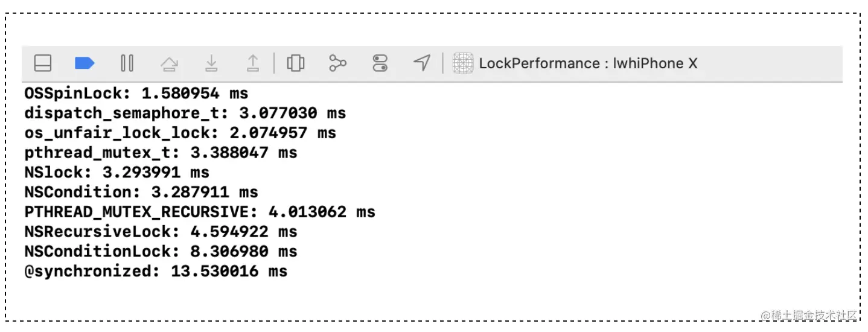Image resolution: width=868 pixels, height=332 pixels.
Task: Click the @synchronized 13.530016 ms line
Action: click(156, 271)
